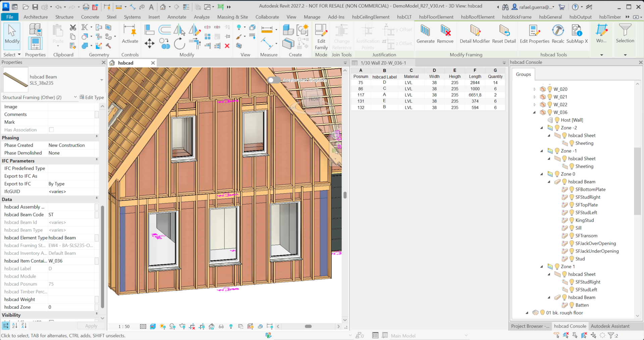Click the Edit Type button
This screenshot has height=340, width=644.
click(92, 97)
